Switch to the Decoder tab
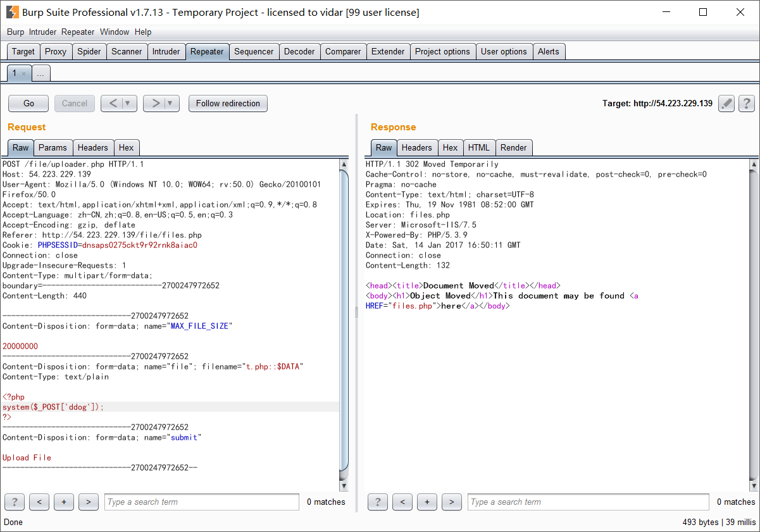This screenshot has height=532, width=760. pyautogui.click(x=299, y=51)
